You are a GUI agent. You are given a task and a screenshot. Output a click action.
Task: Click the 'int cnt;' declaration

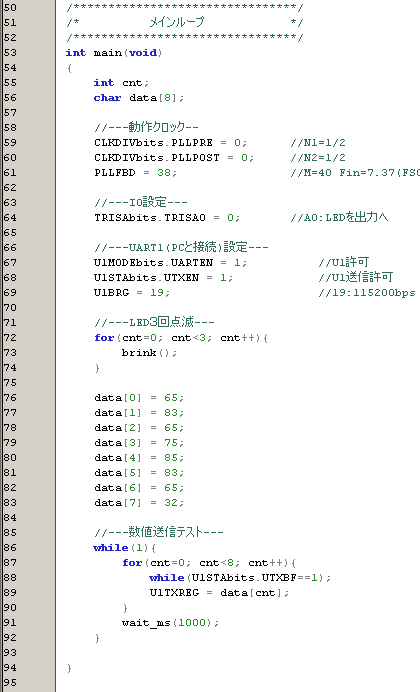click(x=121, y=83)
